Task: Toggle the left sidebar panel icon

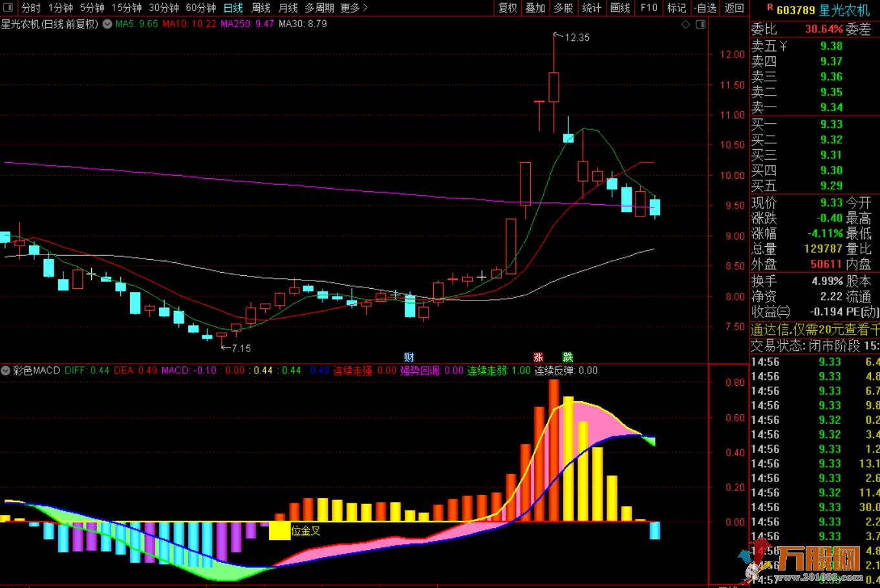Action: tap(8, 8)
